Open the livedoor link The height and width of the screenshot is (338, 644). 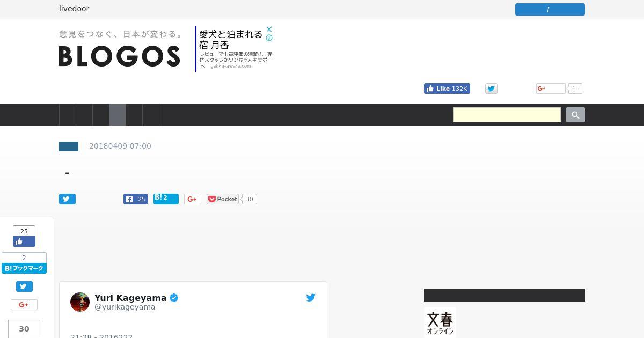coord(74,9)
